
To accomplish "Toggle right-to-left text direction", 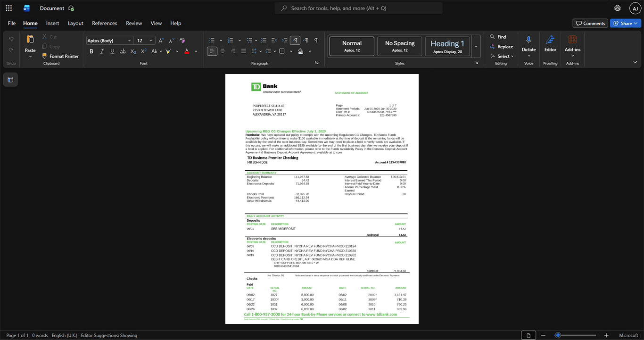I will [306, 40].
